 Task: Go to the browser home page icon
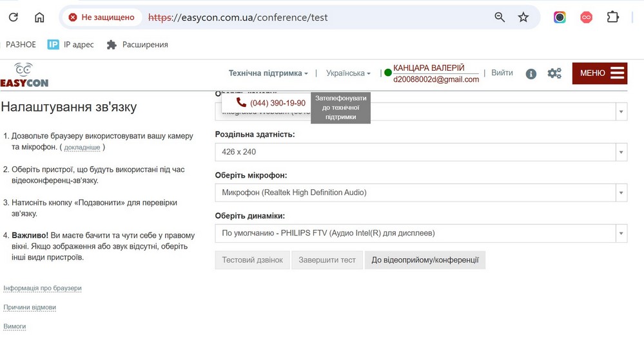(39, 17)
